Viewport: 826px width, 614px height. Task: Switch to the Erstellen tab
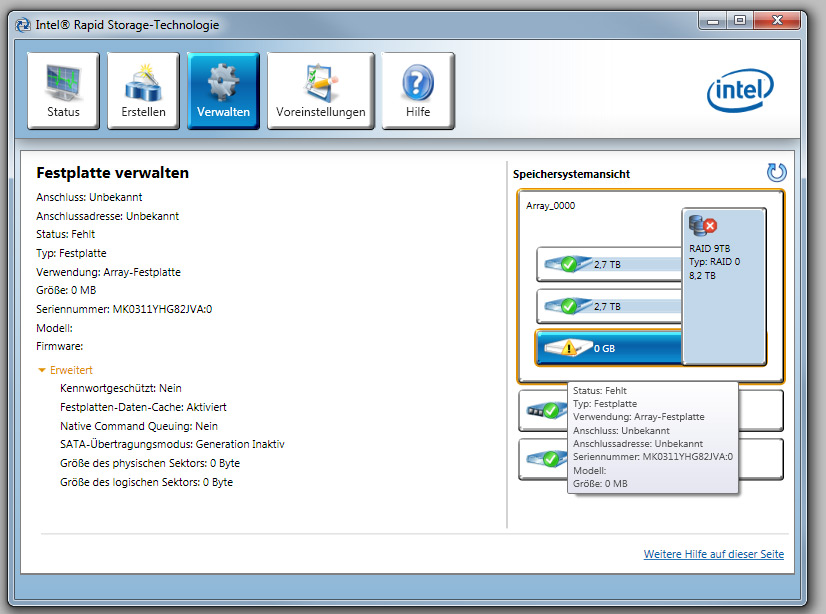(143, 91)
